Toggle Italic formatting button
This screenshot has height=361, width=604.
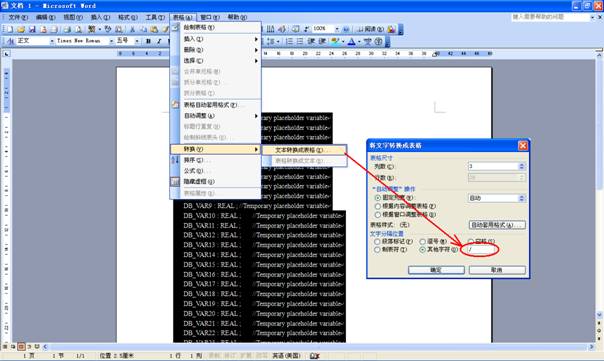point(159,41)
